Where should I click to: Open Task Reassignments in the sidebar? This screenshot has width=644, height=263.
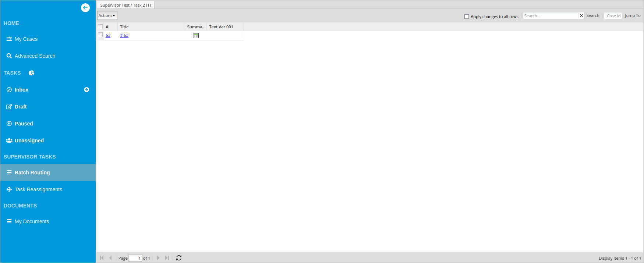coord(38,189)
